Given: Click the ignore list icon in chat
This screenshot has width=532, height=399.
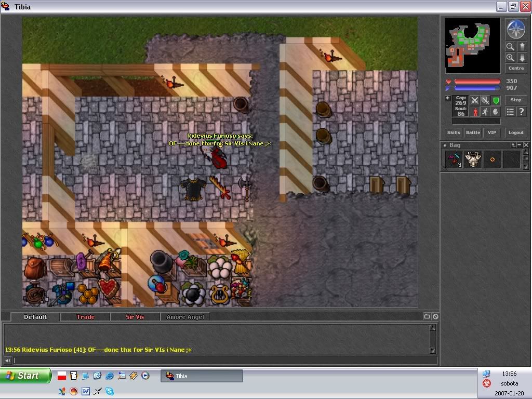Looking at the screenshot, I should click(435, 316).
